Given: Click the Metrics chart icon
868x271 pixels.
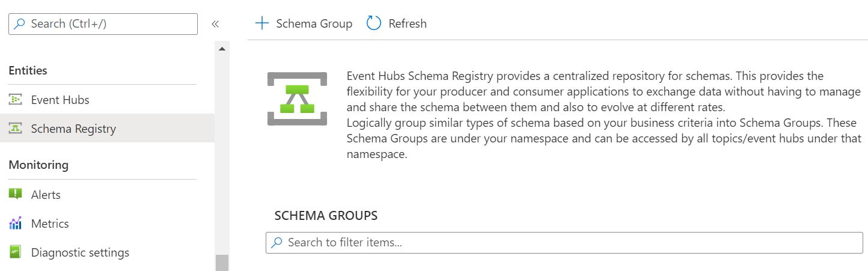Looking at the screenshot, I should 16,224.
